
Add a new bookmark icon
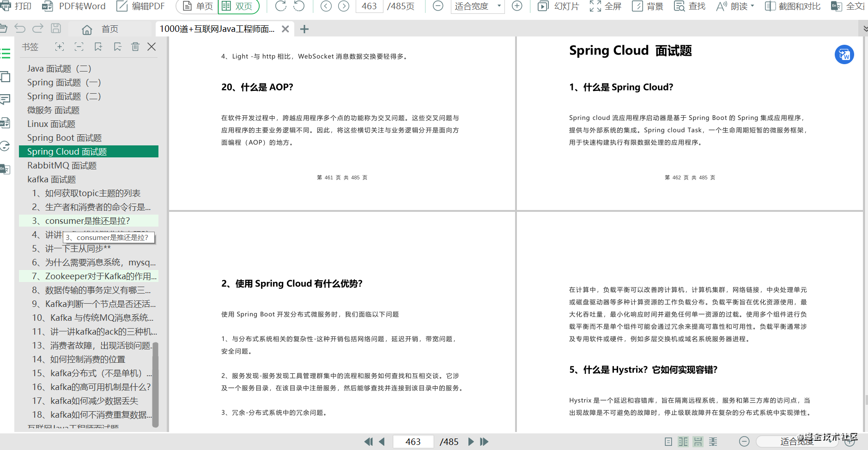(98, 47)
